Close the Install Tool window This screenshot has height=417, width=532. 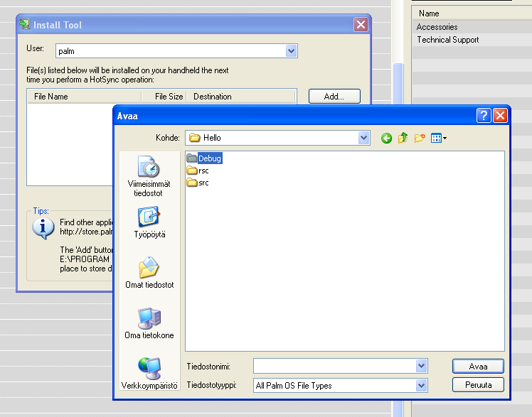(x=361, y=24)
